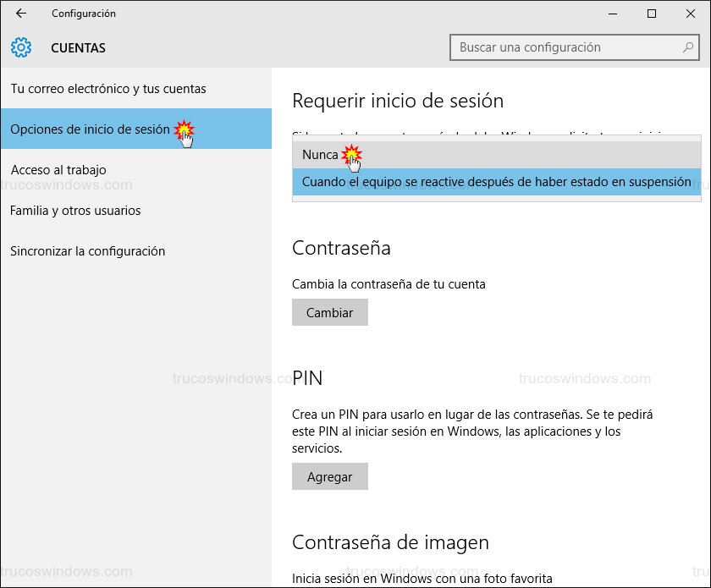Select 'Opciones de inicio de sesión' section

coord(90,129)
